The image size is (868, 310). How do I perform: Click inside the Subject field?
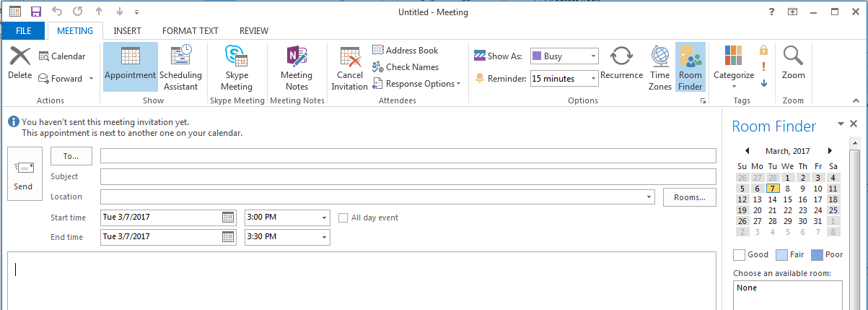coord(408,177)
